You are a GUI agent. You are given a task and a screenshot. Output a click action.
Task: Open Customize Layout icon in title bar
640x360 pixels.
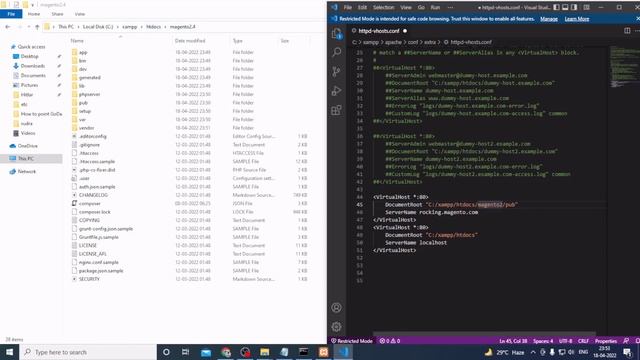pos(587,7)
